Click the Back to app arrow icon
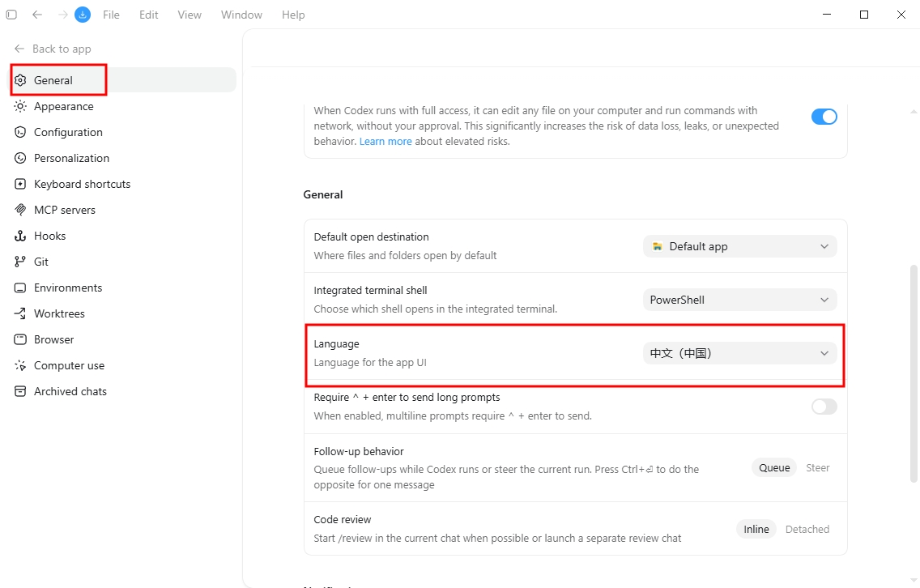 [19, 49]
